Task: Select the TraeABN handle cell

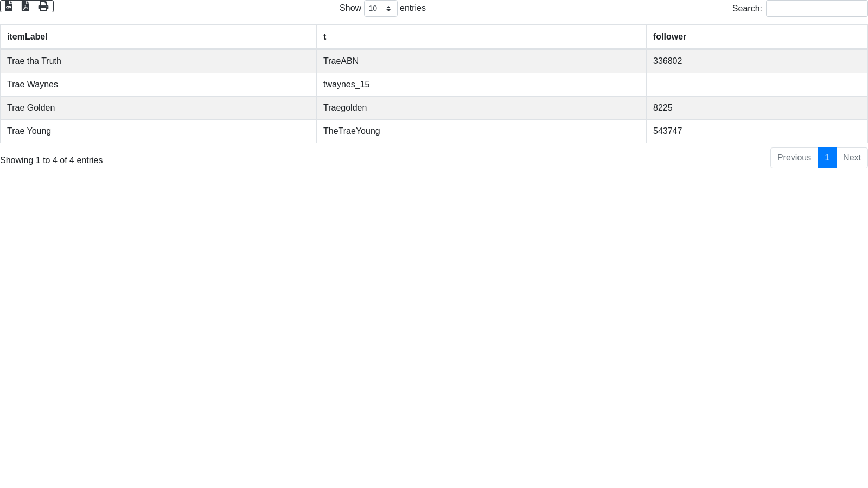Action: pos(341,61)
